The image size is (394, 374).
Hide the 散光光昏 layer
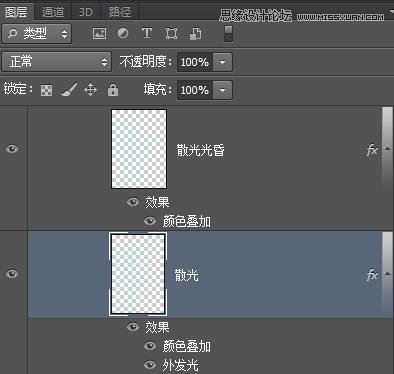click(x=12, y=148)
